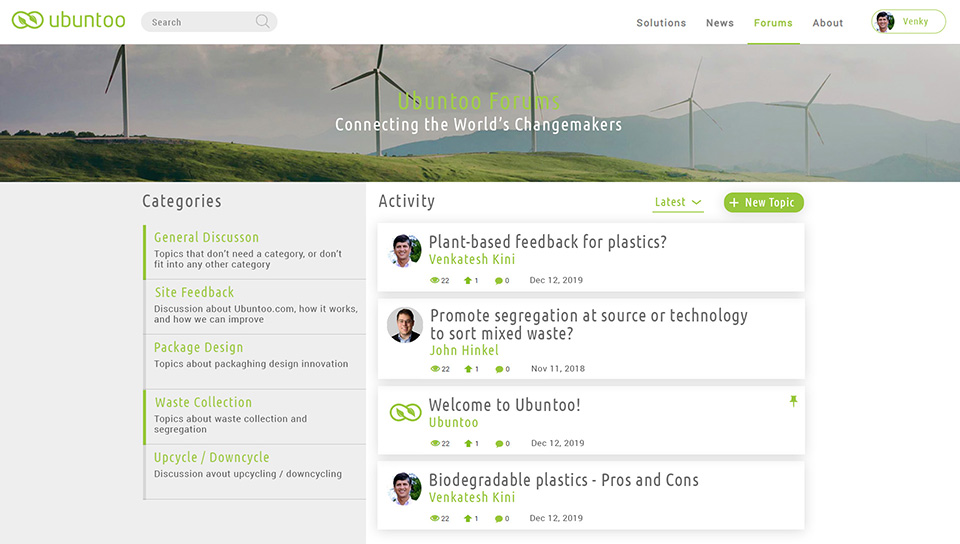The height and width of the screenshot is (544, 960).
Task: Click the New Topic button
Action: [763, 203]
